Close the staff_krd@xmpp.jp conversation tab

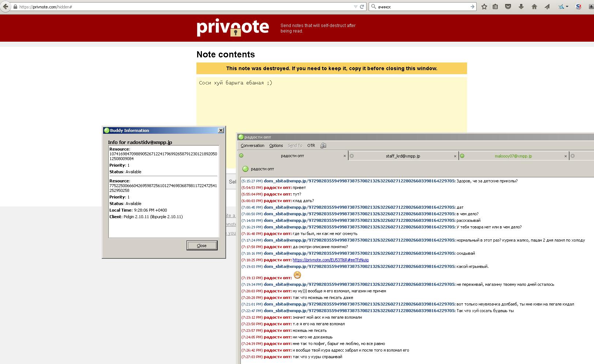tap(455, 156)
